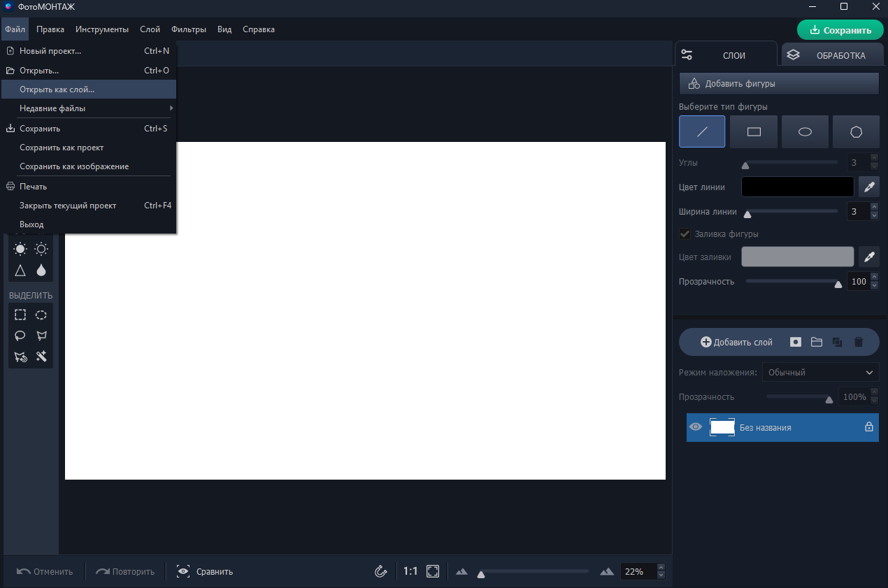
Task: Choose the lasso selection tool
Action: [x=20, y=336]
